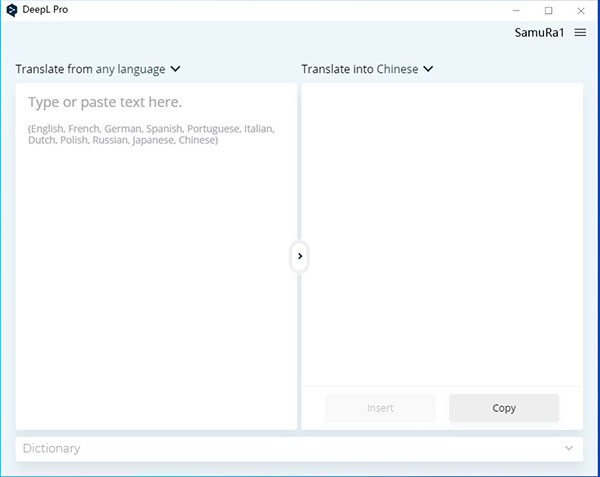This screenshot has width=600, height=477.
Task: Click the supported languages hint text
Action: coord(150,134)
